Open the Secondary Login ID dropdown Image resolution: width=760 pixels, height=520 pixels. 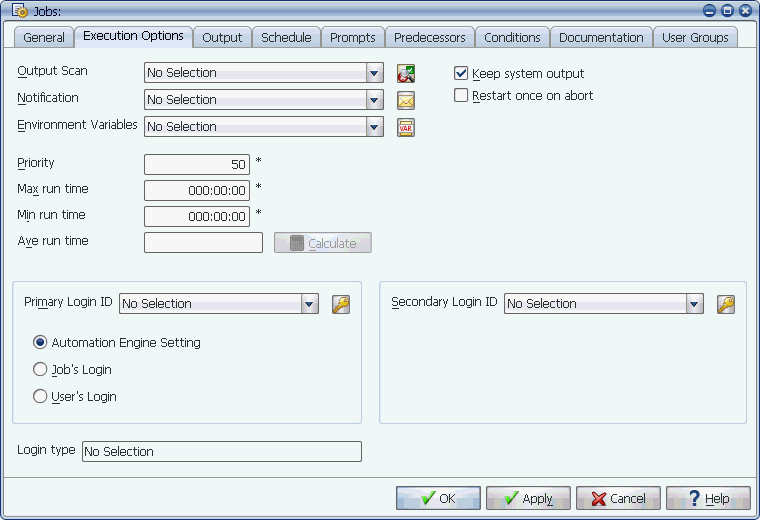694,304
